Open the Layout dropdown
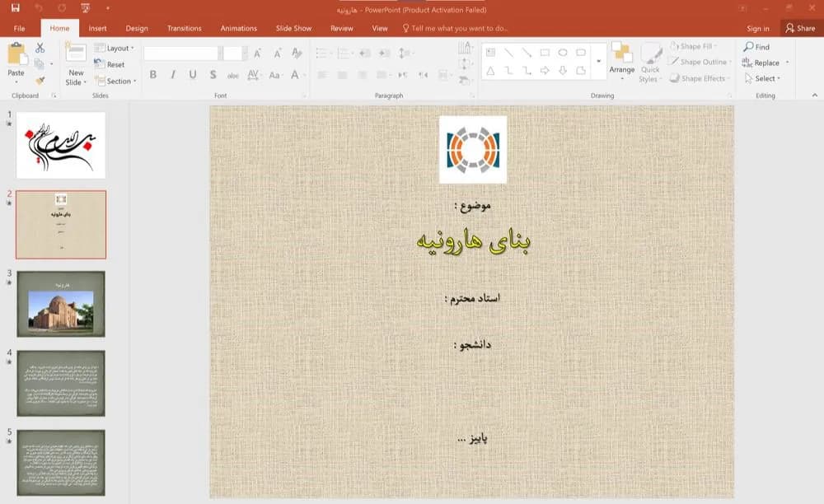This screenshot has height=504, width=824. (x=115, y=48)
